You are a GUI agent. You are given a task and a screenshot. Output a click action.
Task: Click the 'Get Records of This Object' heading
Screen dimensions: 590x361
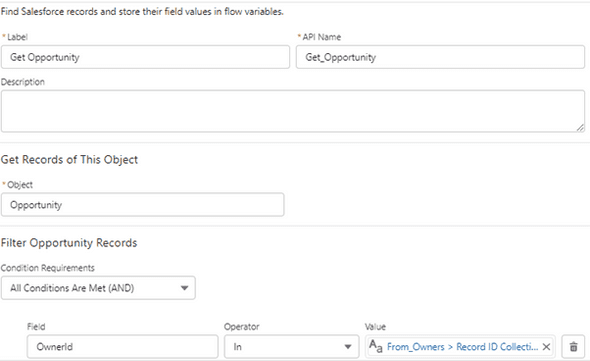click(x=69, y=160)
